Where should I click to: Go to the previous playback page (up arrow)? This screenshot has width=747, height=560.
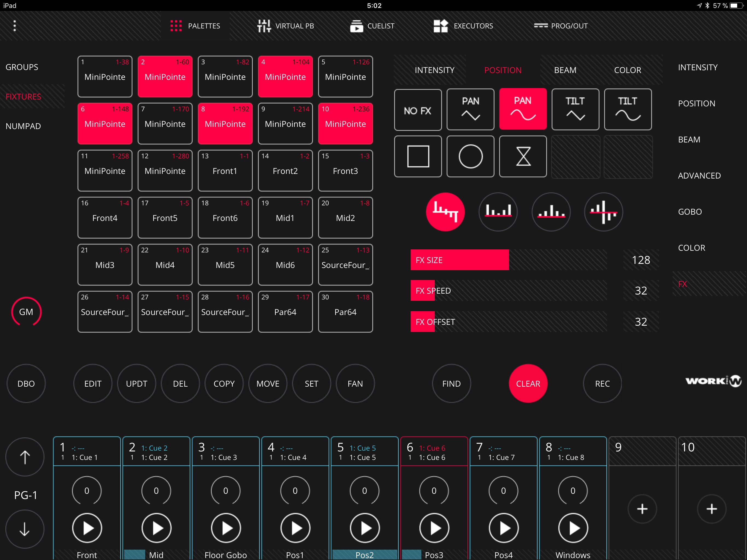pyautogui.click(x=25, y=457)
